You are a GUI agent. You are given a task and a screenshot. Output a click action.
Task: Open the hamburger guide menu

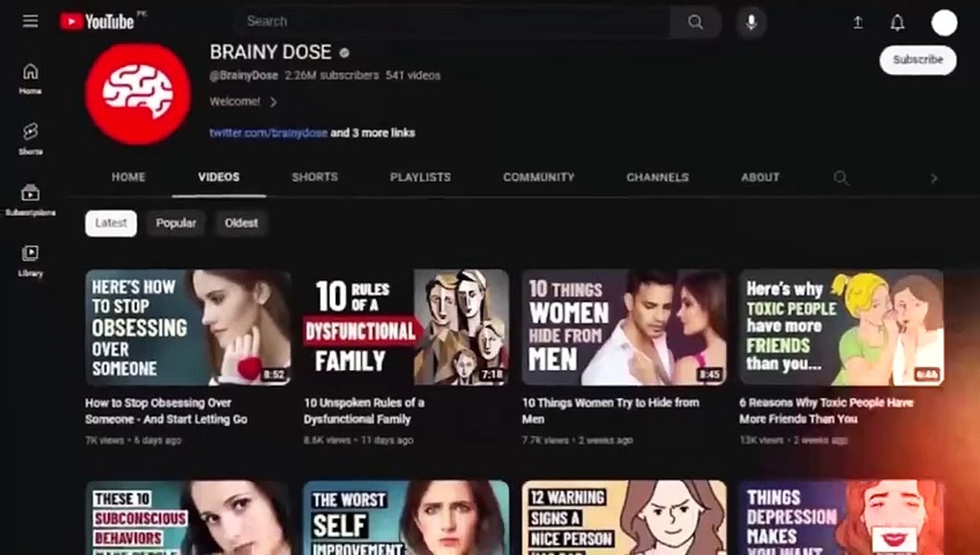point(30,22)
